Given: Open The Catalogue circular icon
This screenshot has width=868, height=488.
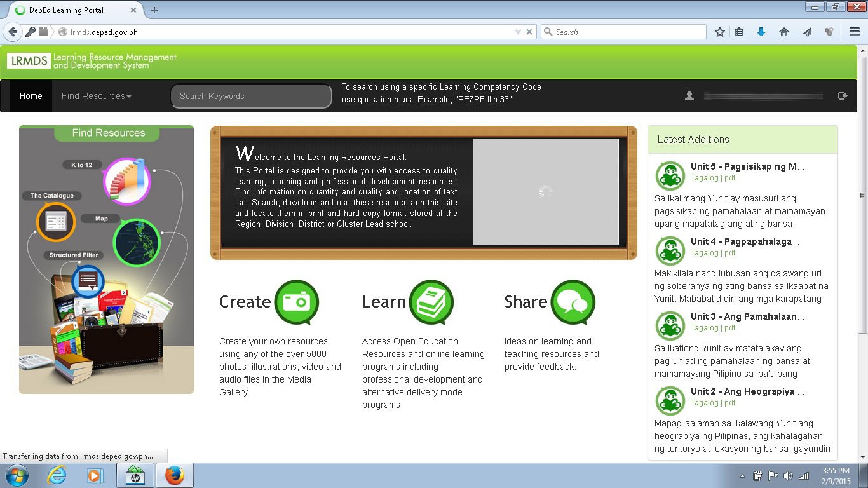Looking at the screenshot, I should (x=56, y=222).
